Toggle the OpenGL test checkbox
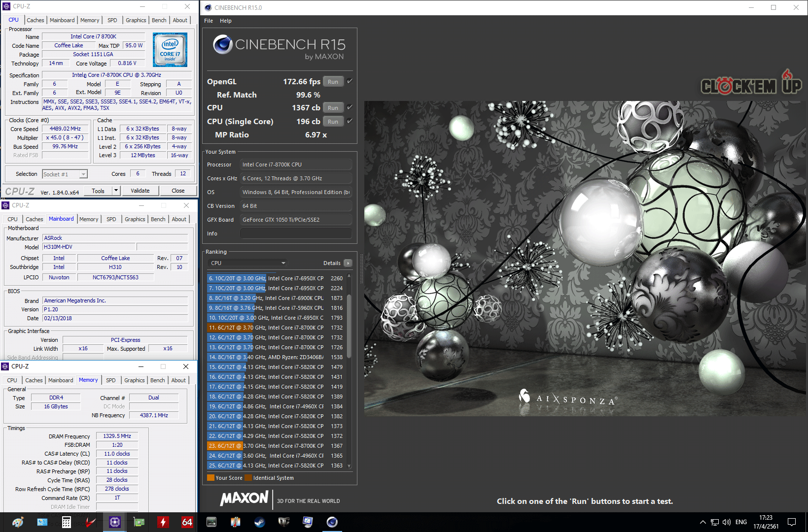808x532 pixels. 350,81
